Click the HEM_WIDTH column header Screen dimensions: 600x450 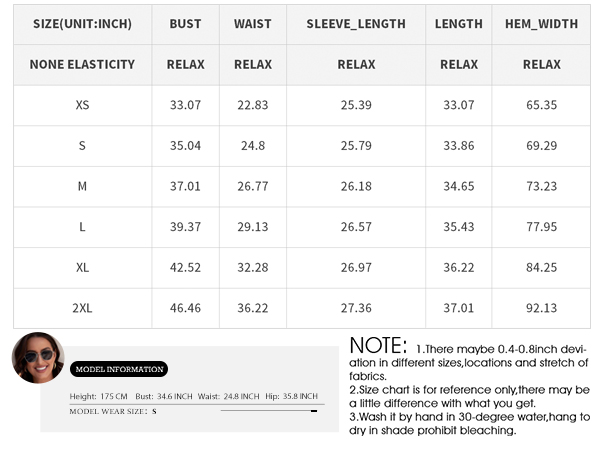coord(541,24)
